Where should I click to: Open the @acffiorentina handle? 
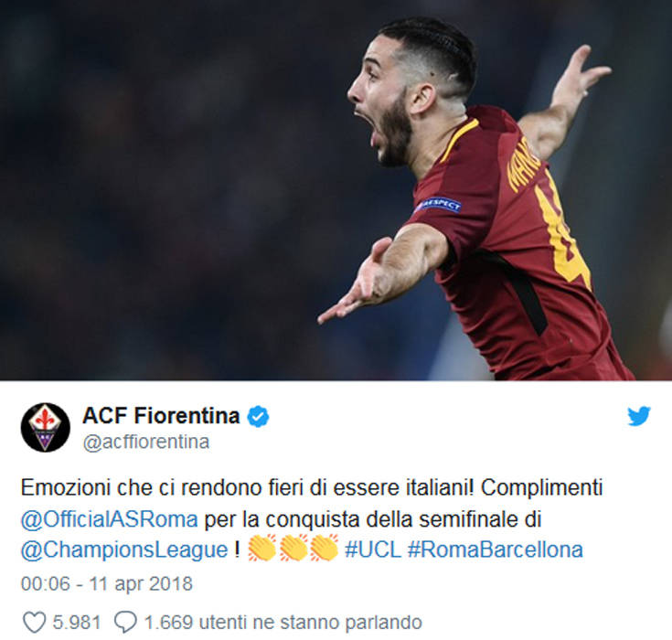(146, 442)
